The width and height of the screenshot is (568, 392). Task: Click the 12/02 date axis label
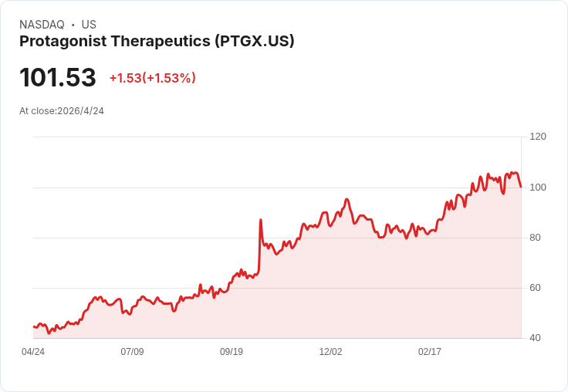pyautogui.click(x=330, y=351)
